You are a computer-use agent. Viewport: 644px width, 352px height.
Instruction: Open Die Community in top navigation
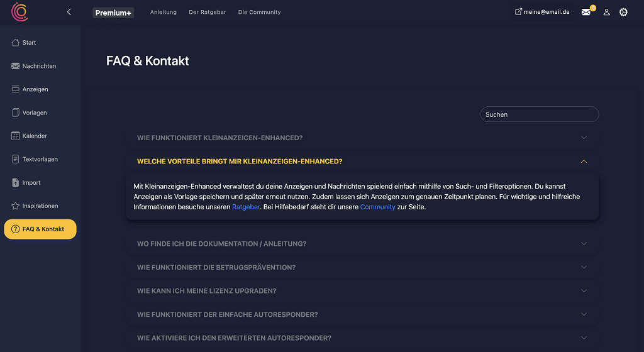point(260,13)
